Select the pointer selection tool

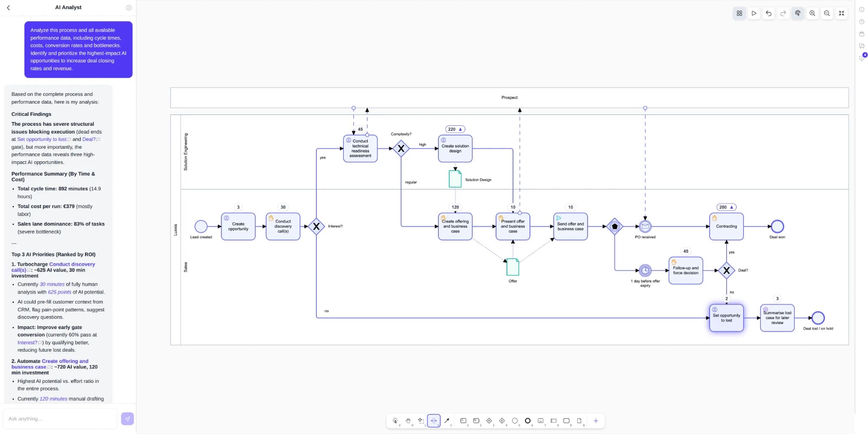(395, 421)
